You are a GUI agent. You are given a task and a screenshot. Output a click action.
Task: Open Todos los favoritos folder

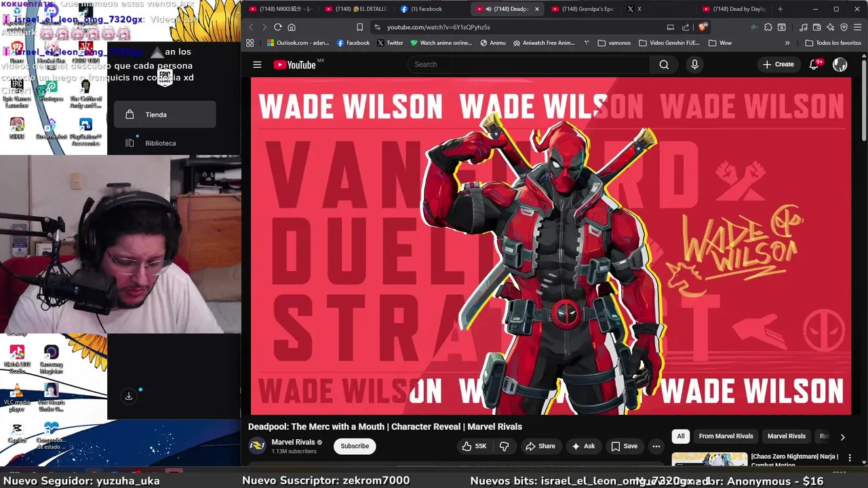(x=833, y=43)
